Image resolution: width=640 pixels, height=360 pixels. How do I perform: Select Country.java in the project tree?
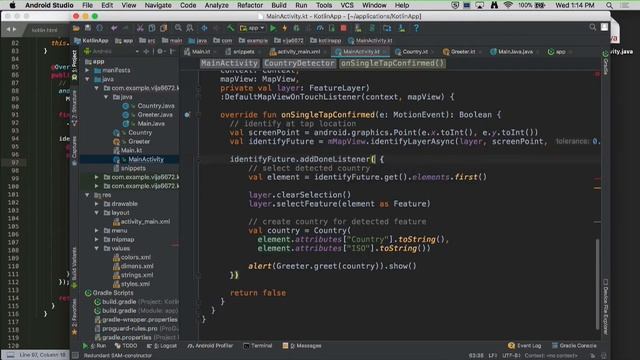[x=156, y=106]
